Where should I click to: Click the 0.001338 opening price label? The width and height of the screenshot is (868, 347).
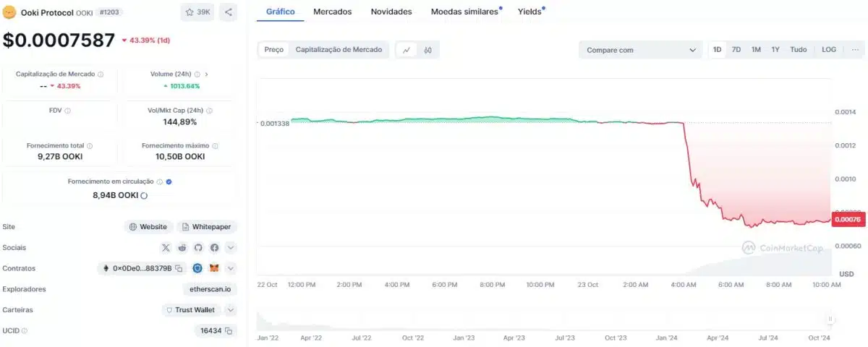[x=273, y=123]
